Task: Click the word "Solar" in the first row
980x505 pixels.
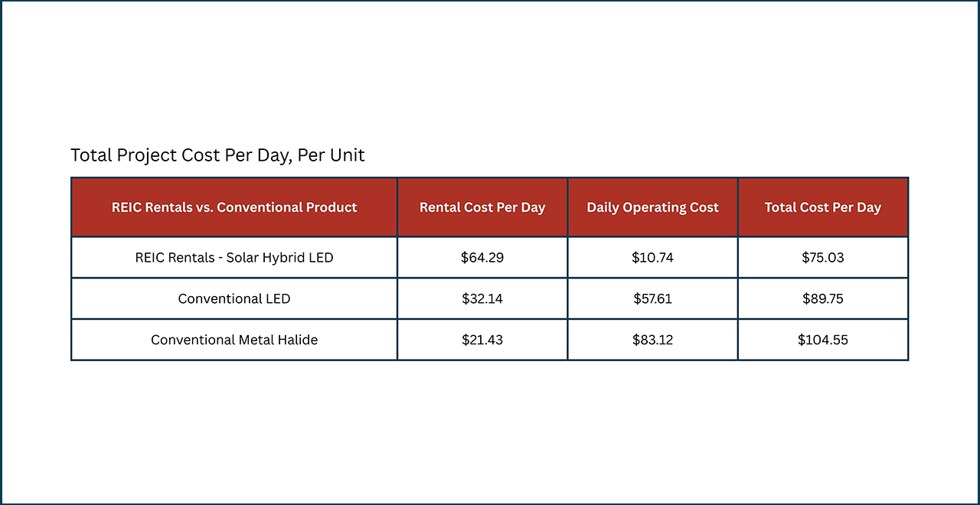Action: [x=244, y=258]
